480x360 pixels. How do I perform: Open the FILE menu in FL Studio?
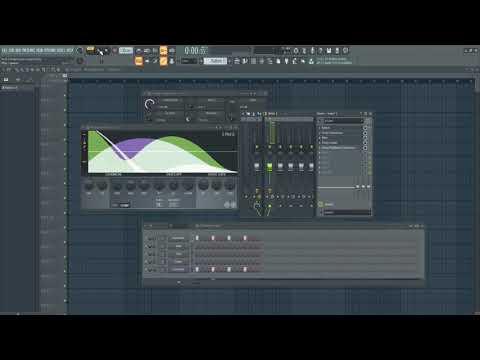[4, 51]
